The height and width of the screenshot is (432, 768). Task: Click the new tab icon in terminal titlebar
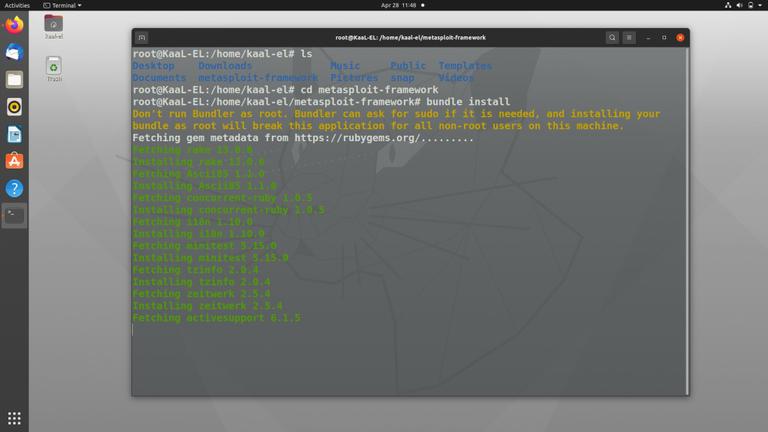tap(142, 38)
